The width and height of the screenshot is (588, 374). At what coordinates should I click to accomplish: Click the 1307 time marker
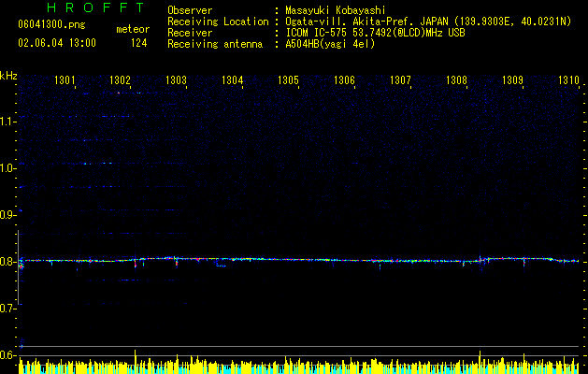[x=400, y=80]
